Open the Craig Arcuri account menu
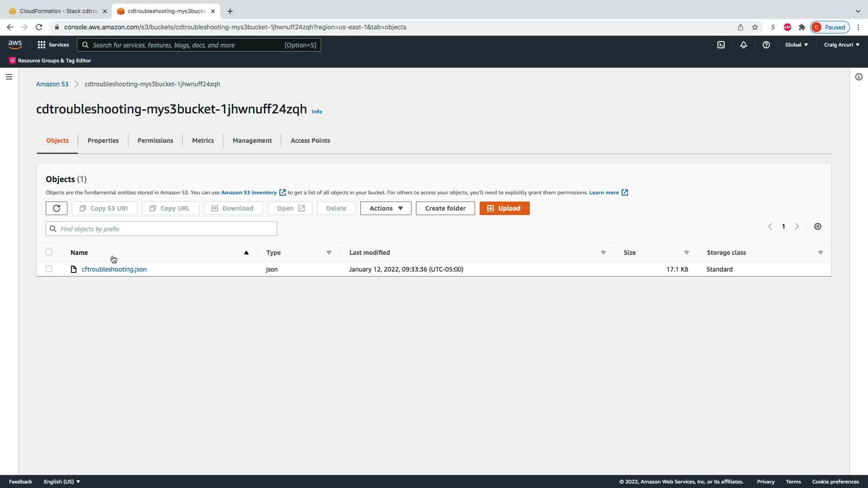This screenshot has width=868, height=488. click(841, 45)
